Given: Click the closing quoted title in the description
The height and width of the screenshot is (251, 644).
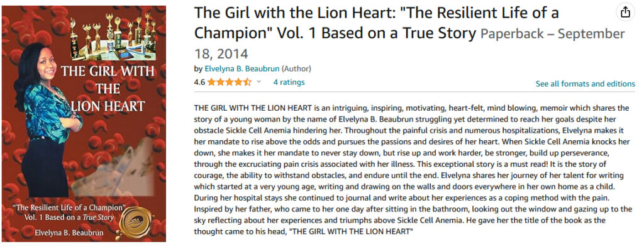Looking at the screenshot, I should [351, 231].
